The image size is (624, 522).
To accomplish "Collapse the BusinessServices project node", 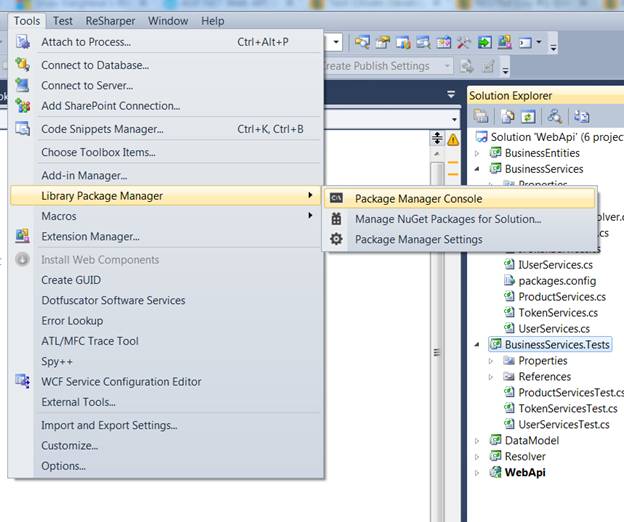I will [x=477, y=169].
